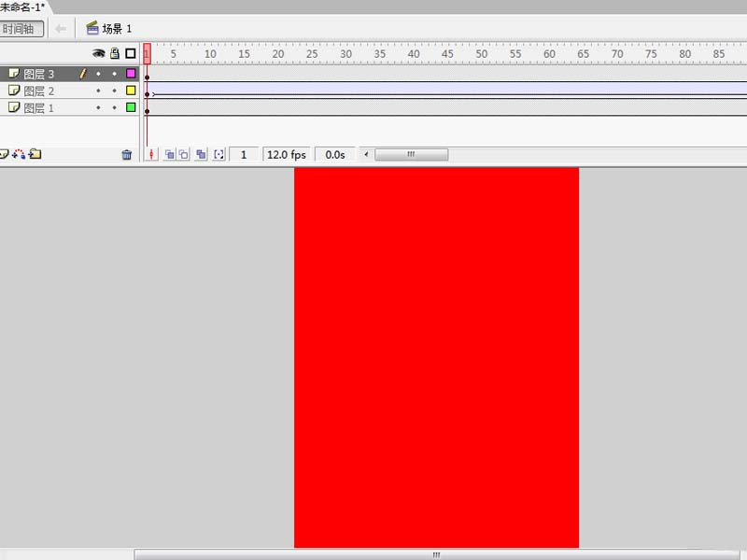Screen dimensions: 747x560
Task: Hide 图层 1 using its eye column dot
Action: [98, 107]
